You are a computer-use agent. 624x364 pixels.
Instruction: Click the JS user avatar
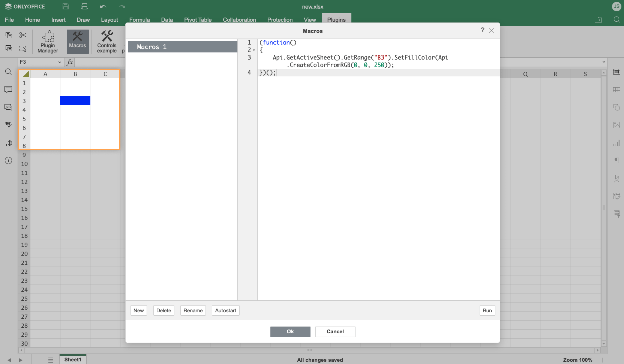point(616,6)
